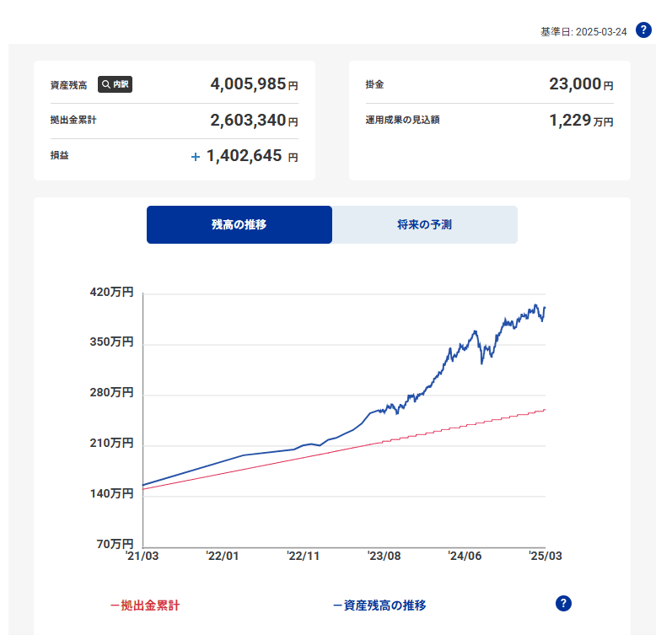Click the 資産残高 label
This screenshot has width=672, height=635.
[x=68, y=85]
